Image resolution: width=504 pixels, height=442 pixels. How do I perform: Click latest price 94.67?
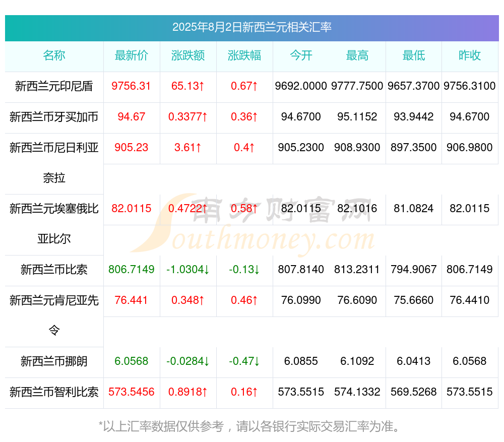[131, 116]
